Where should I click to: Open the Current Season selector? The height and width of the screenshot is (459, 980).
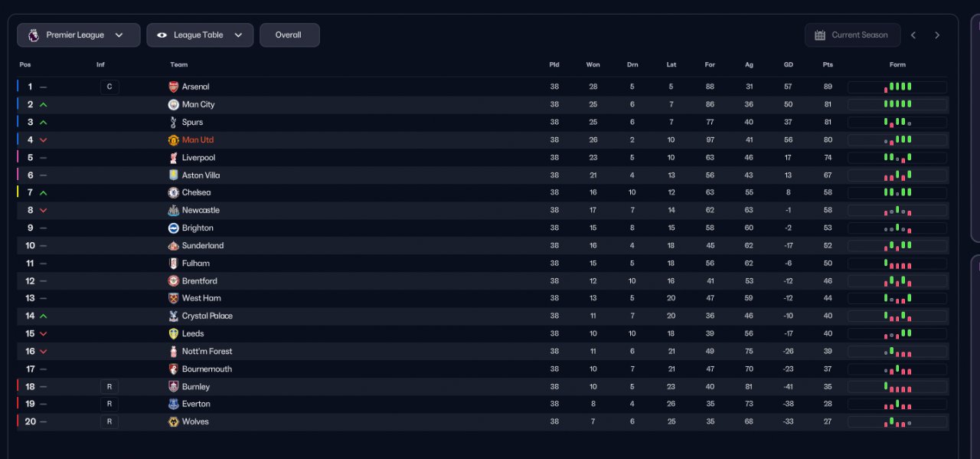tap(851, 35)
